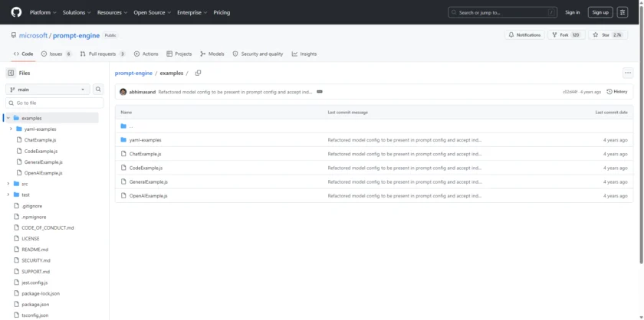The width and height of the screenshot is (644, 320).
Task: Copy the path using the copy icon
Action: point(198,73)
